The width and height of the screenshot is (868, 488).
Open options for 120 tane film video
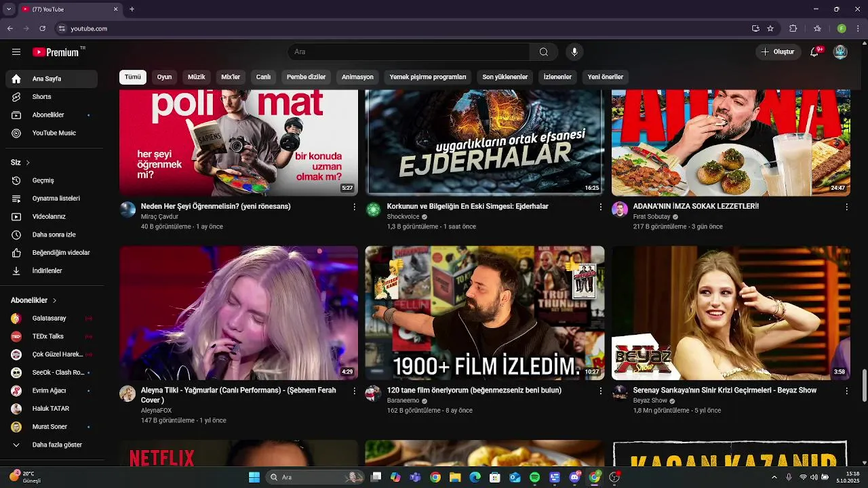pyautogui.click(x=600, y=390)
